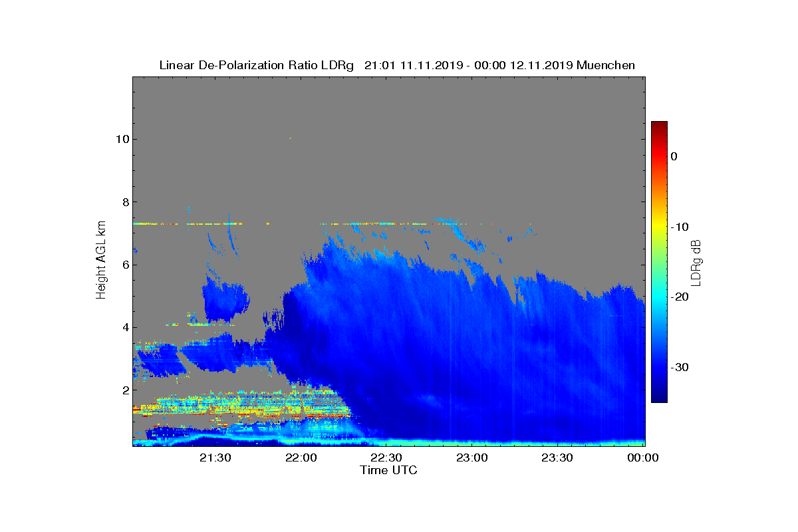This screenshot has height=532, width=798.
Task: Click the colorbar value -10
Action: pyautogui.click(x=679, y=227)
